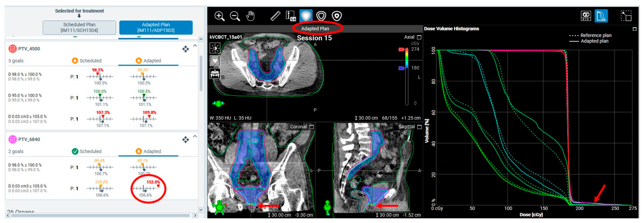Click the image info icon labeled 54

point(291,16)
